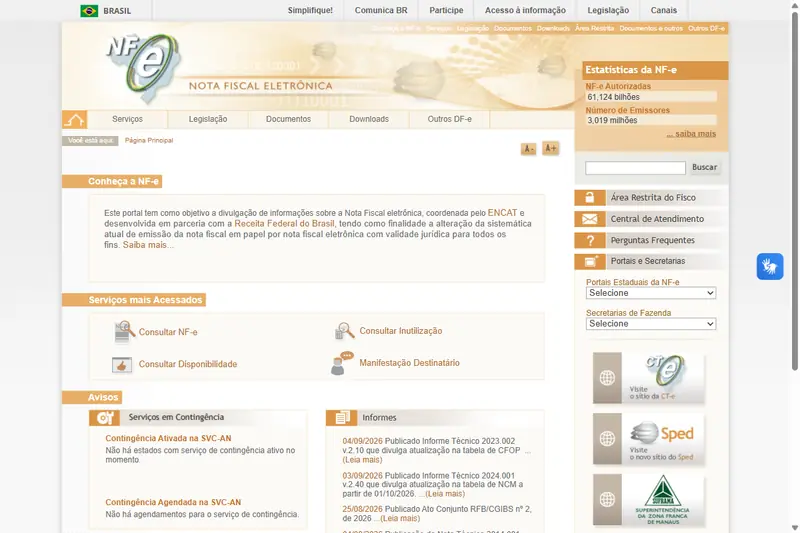
Task: Click 'Leia mais' for the 04/09/2026 informe
Action: pyautogui.click(x=362, y=460)
